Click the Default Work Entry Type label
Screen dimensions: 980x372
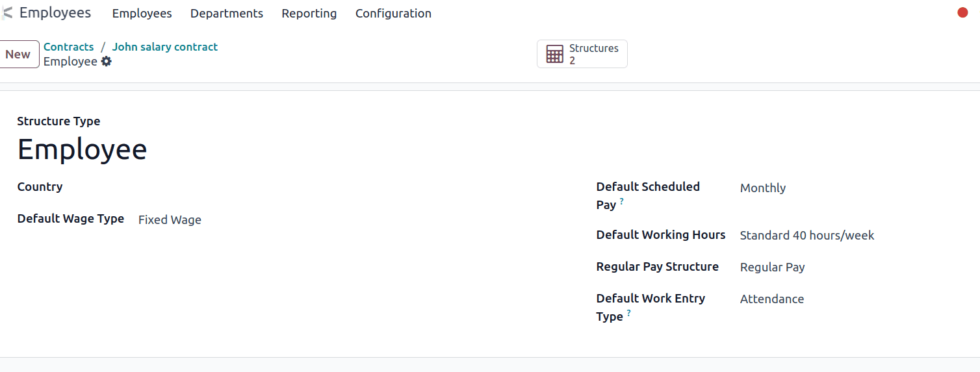pos(651,307)
